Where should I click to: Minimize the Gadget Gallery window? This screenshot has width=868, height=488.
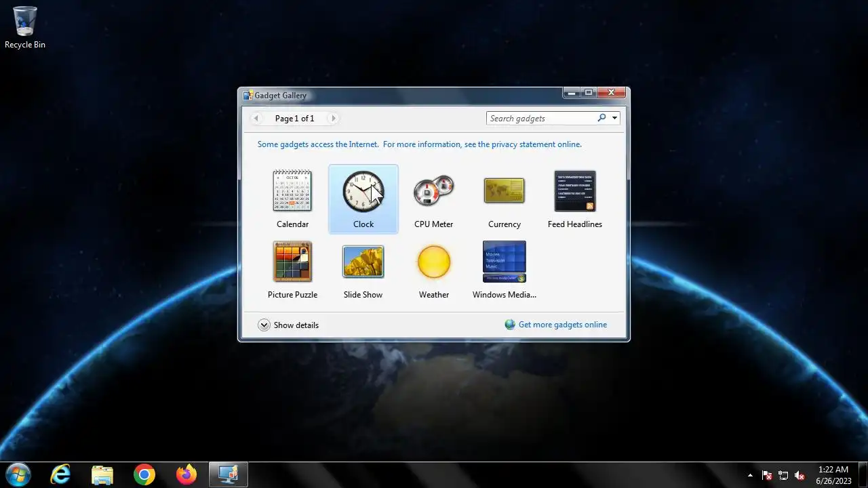pyautogui.click(x=572, y=93)
